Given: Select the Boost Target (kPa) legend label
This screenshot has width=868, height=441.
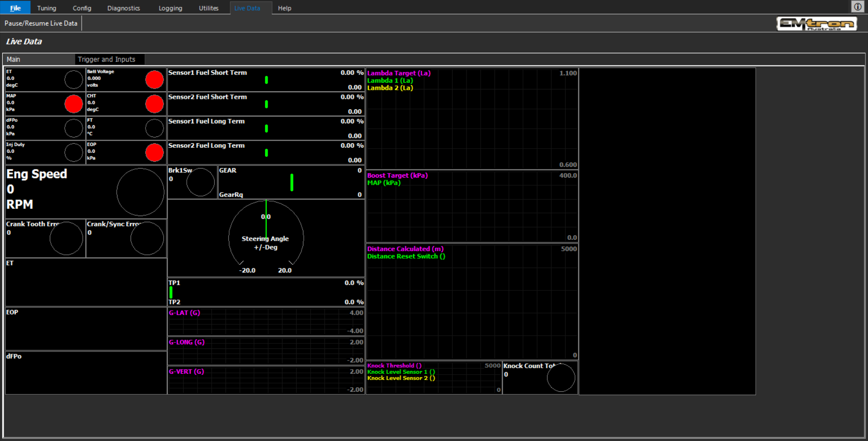Looking at the screenshot, I should 397,175.
